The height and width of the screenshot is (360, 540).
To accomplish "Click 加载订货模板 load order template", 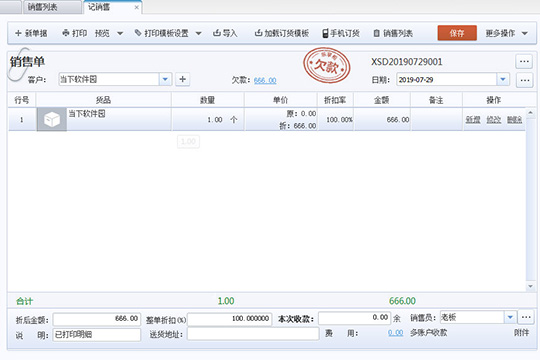I will pos(282,33).
